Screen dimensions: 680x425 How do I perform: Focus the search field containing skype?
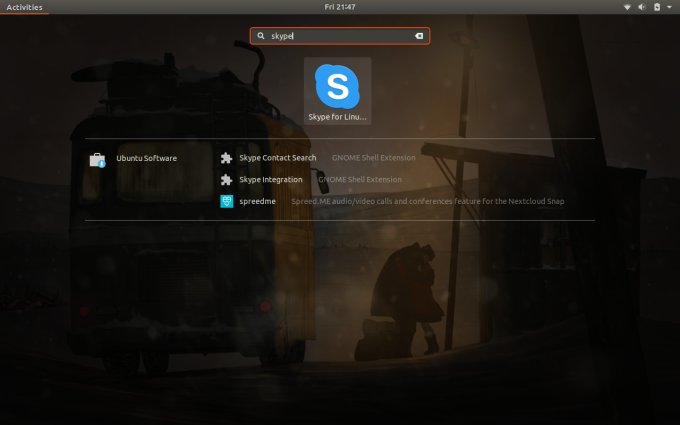pyautogui.click(x=340, y=36)
